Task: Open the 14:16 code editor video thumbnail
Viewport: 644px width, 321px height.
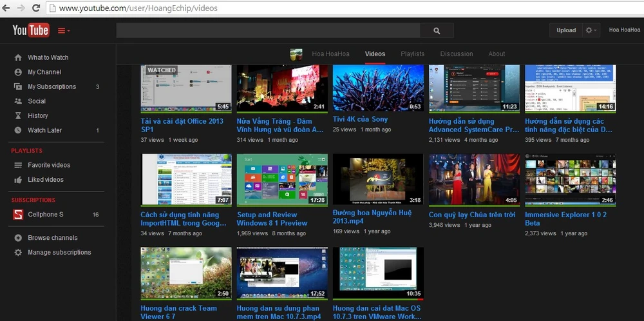Action: [x=571, y=88]
